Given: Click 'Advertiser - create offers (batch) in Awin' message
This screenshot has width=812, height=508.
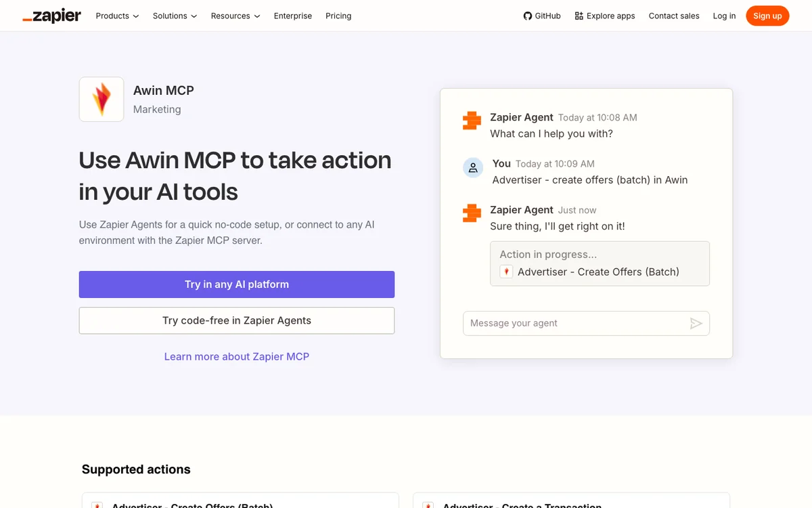Looking at the screenshot, I should click(590, 180).
